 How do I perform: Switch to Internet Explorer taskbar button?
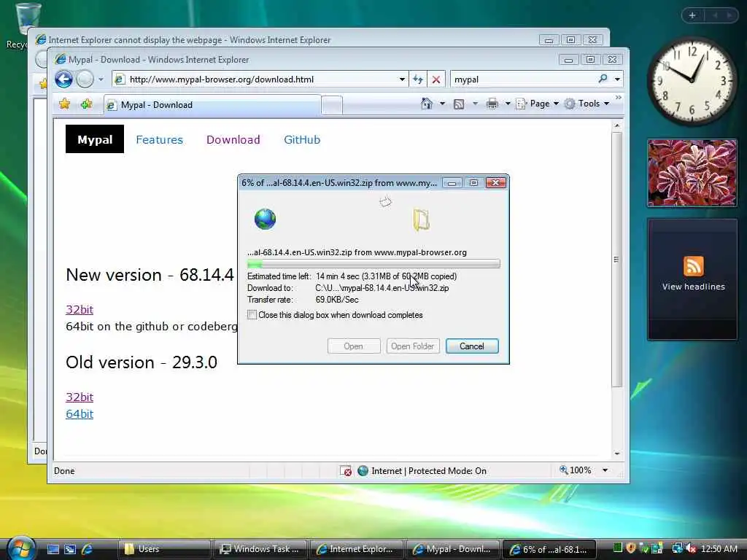(357, 549)
